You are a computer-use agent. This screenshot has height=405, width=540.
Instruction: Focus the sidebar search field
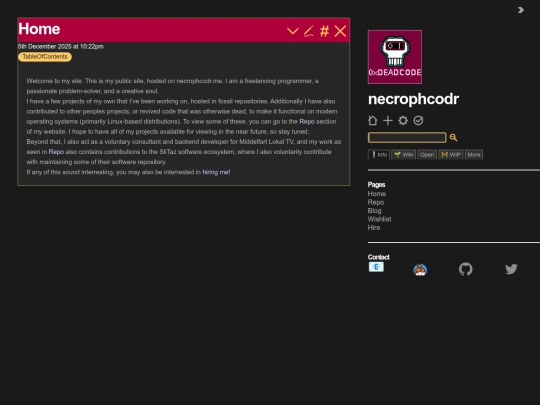pos(407,137)
